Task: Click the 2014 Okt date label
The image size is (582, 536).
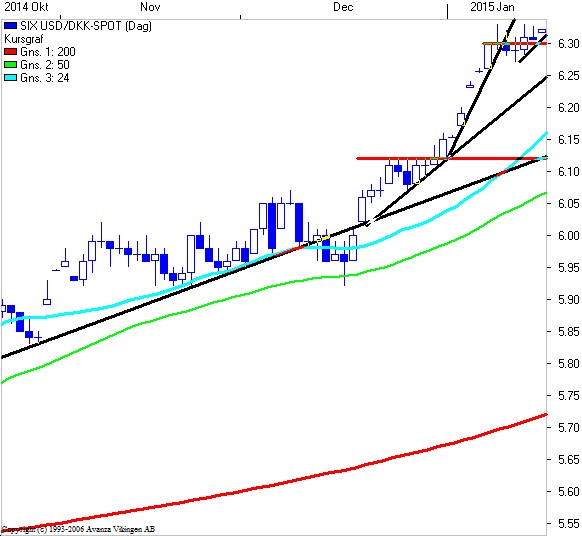Action: [x=26, y=7]
